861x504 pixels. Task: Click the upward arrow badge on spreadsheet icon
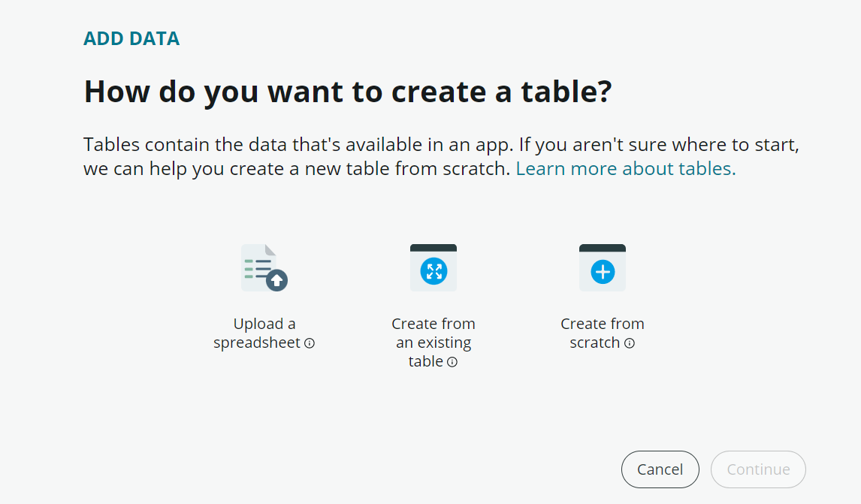tap(276, 280)
